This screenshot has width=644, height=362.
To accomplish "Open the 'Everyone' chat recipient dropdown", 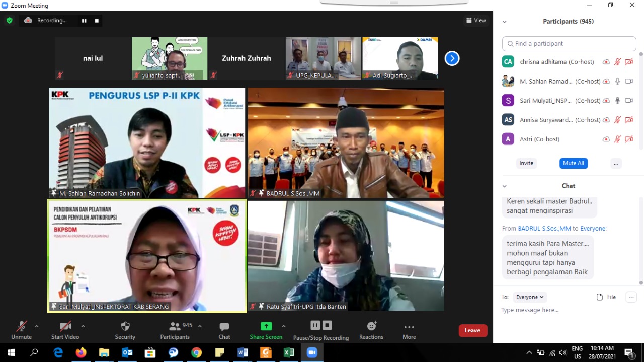I will (530, 297).
